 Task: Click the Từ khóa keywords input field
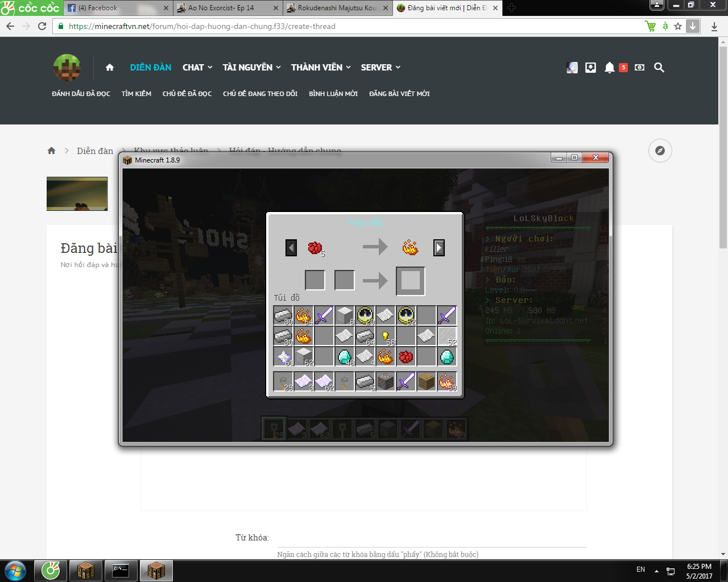click(x=431, y=538)
